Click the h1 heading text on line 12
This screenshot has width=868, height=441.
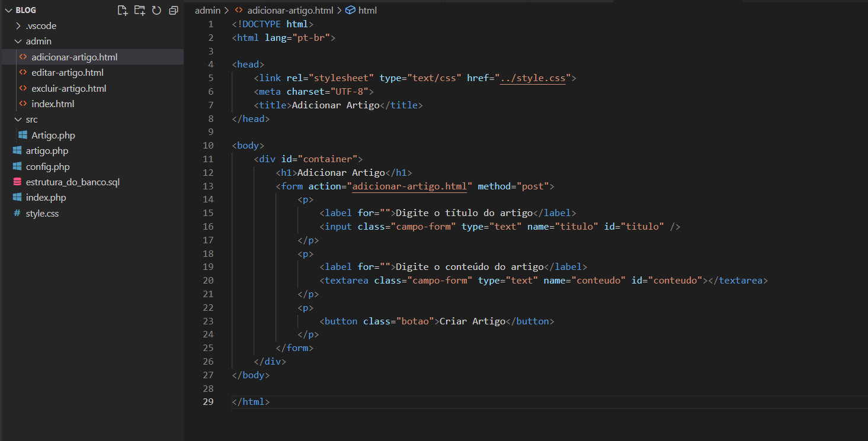click(341, 173)
